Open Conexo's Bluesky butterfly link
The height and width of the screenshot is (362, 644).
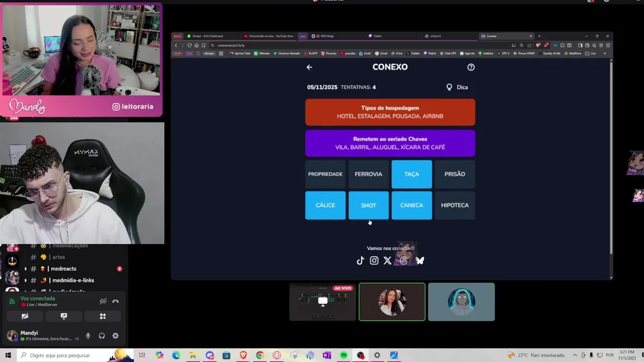(x=420, y=260)
